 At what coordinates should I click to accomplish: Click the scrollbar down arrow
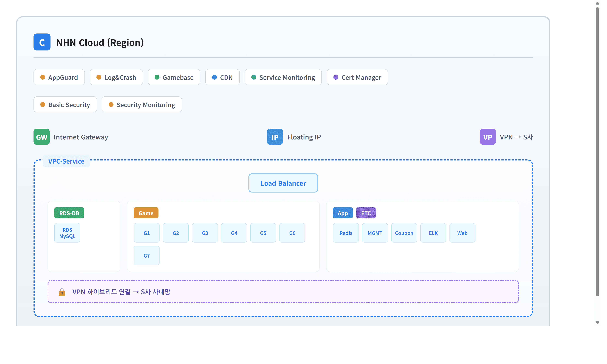click(597, 322)
